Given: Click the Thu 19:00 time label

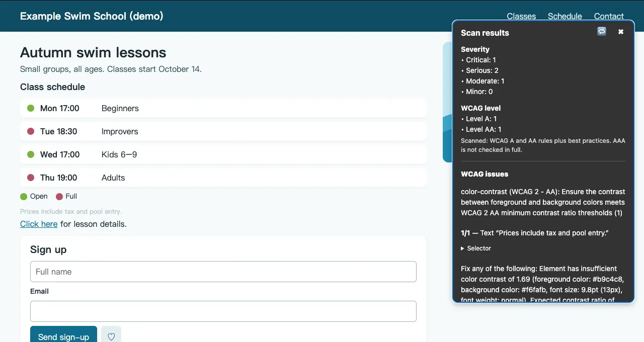Looking at the screenshot, I should [59, 178].
